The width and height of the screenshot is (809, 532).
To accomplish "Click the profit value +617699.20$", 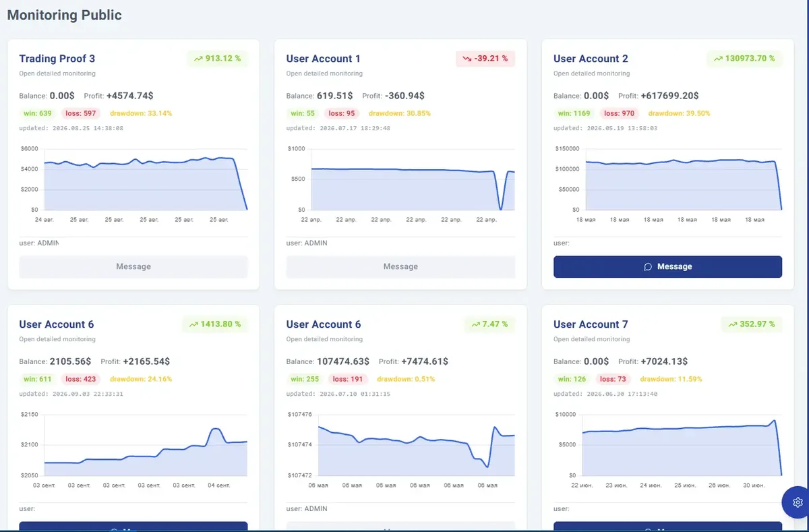I will pyautogui.click(x=669, y=96).
